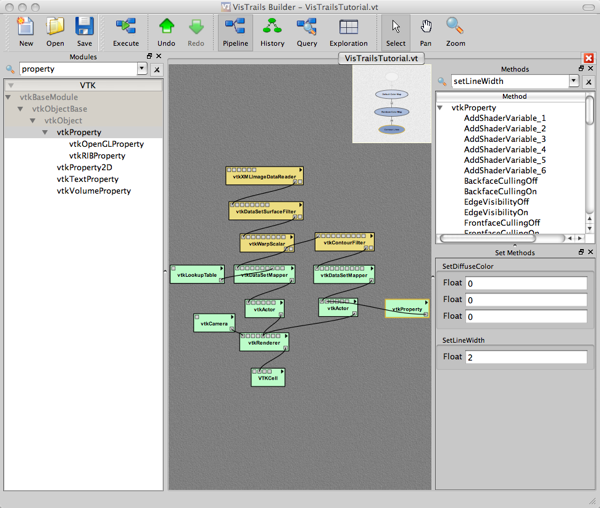Select vtkRIBProperty in module tree
The height and width of the screenshot is (508, 600).
pyautogui.click(x=97, y=156)
